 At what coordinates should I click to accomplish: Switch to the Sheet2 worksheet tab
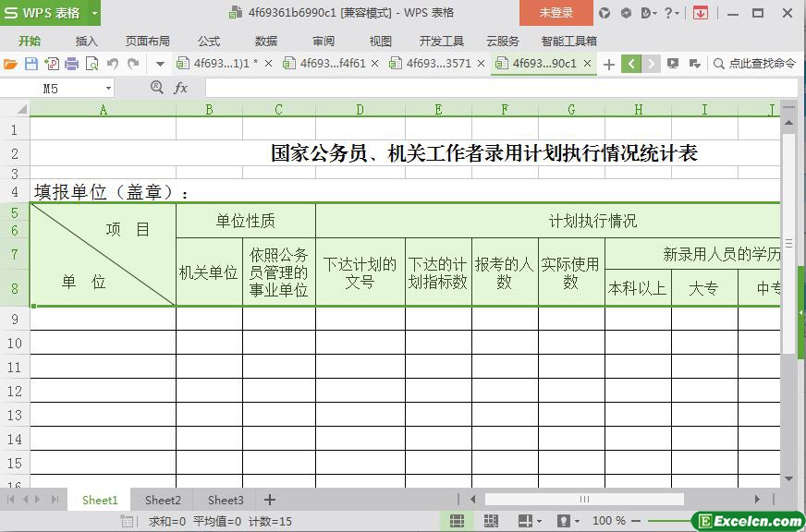163,500
